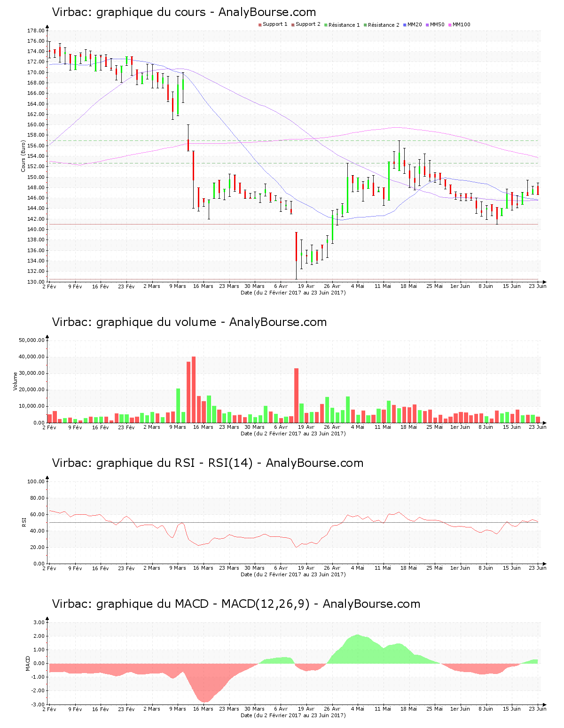This screenshot has width=564, height=728.
Task: Click 140.00 on the price axis
Action: (36, 229)
